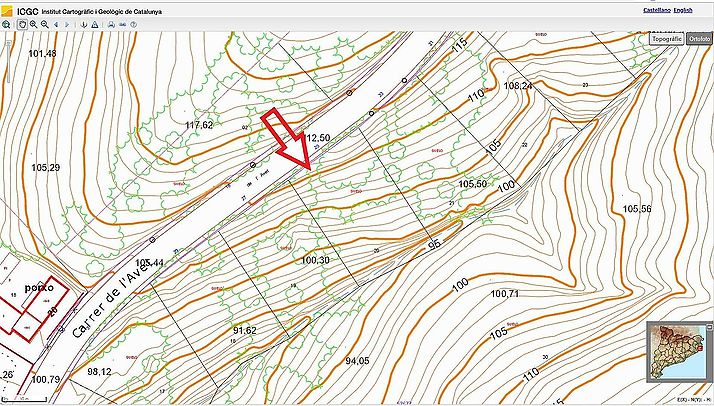This screenshot has height=406, width=714.
Task: Collapse the overview minimap corner button
Action: pos(709,325)
